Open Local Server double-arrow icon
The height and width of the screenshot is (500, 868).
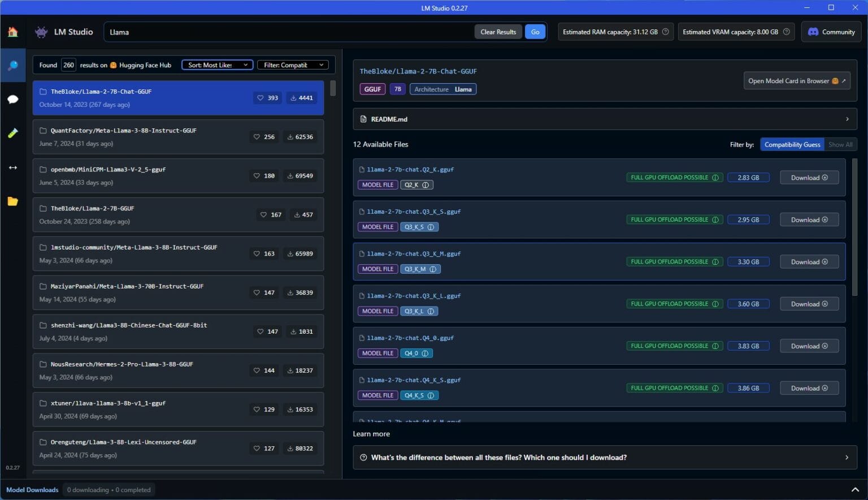(x=12, y=167)
